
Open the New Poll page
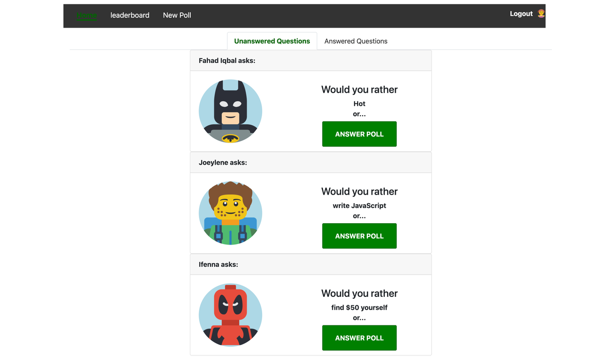click(177, 15)
